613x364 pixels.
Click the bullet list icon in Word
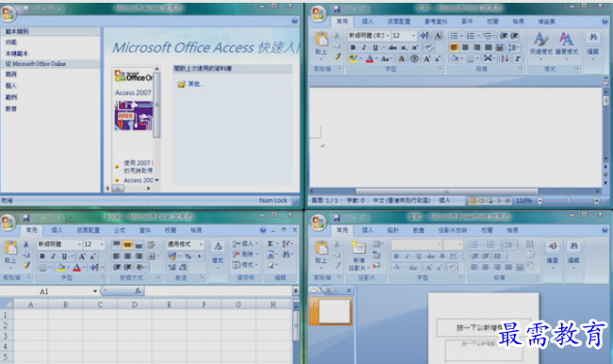[454, 36]
